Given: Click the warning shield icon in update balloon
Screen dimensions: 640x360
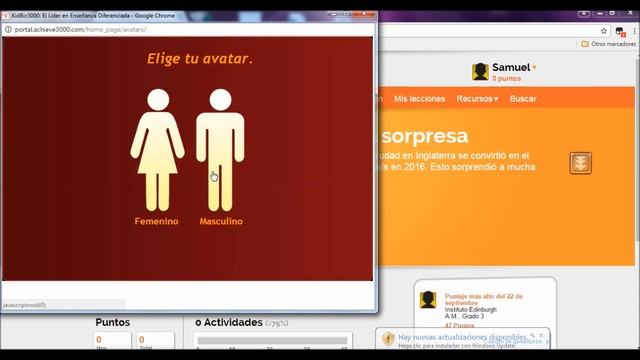Looking at the screenshot, I should [388, 338].
